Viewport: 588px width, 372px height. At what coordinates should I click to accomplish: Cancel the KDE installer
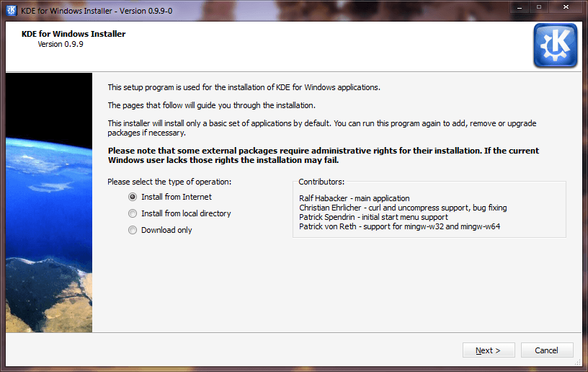click(x=547, y=350)
